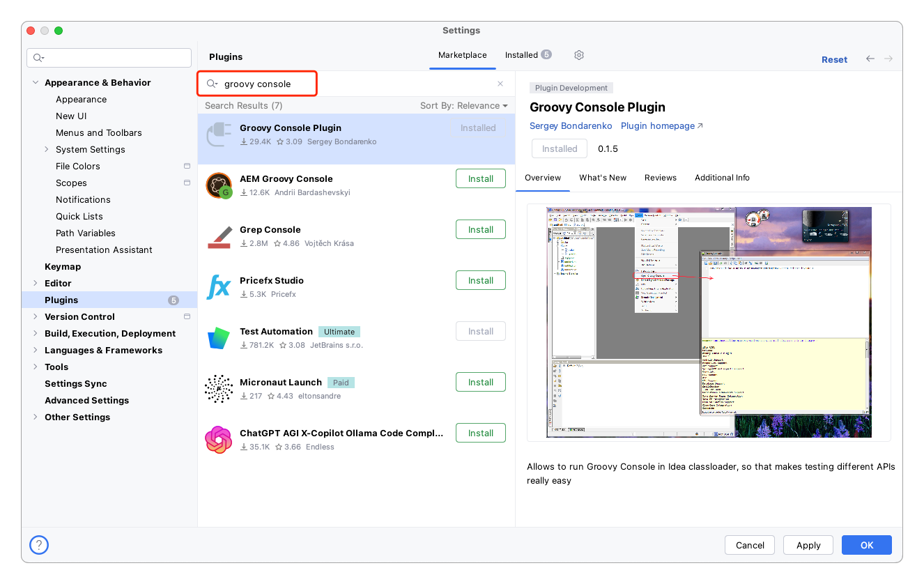Click the Cancel button

coord(750,545)
